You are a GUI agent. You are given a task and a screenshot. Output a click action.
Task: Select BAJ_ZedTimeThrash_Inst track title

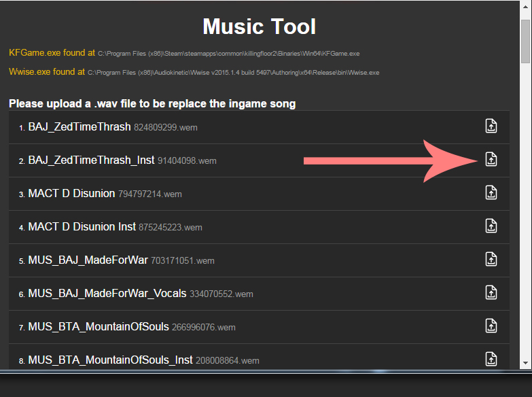(92, 160)
